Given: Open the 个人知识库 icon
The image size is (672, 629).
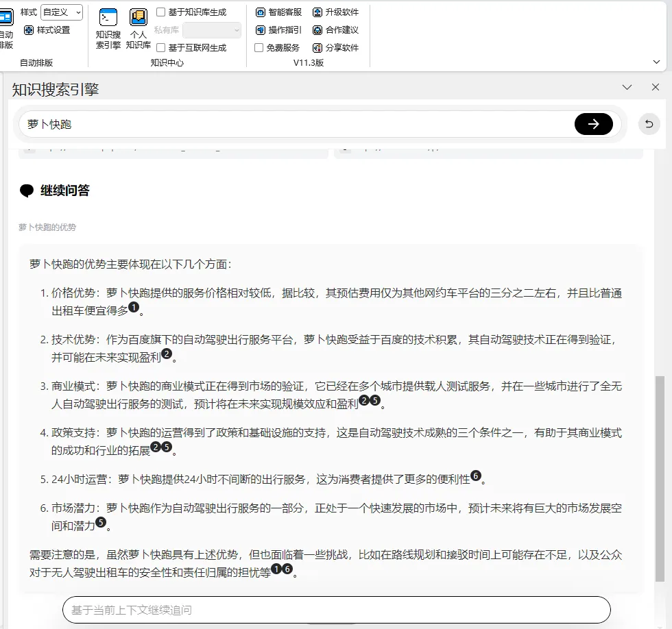Looking at the screenshot, I should pos(138,28).
